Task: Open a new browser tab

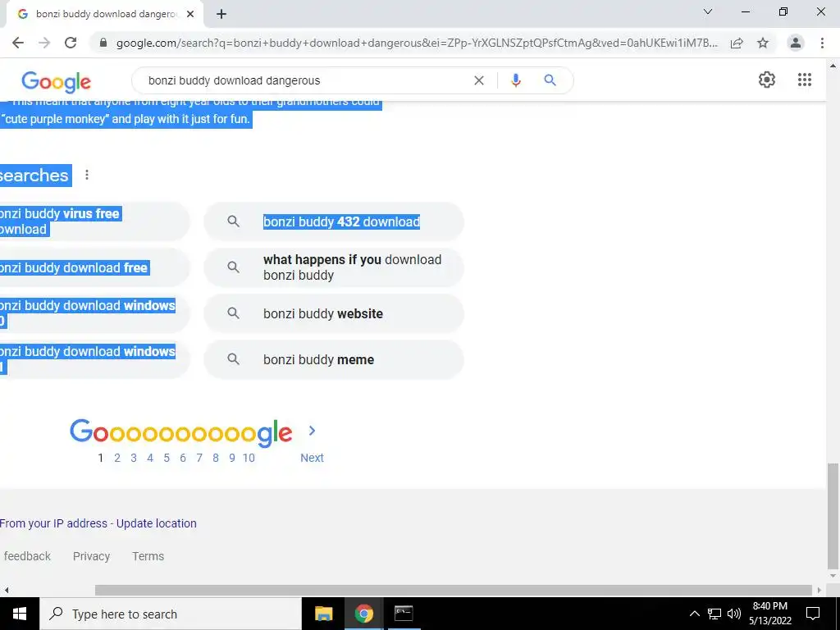Action: (x=221, y=14)
